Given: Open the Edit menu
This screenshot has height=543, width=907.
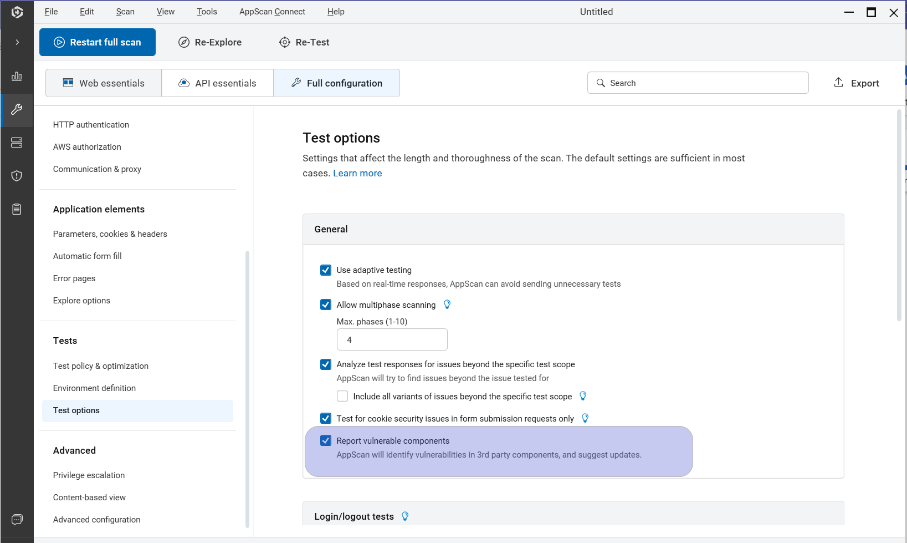Looking at the screenshot, I should point(87,12).
